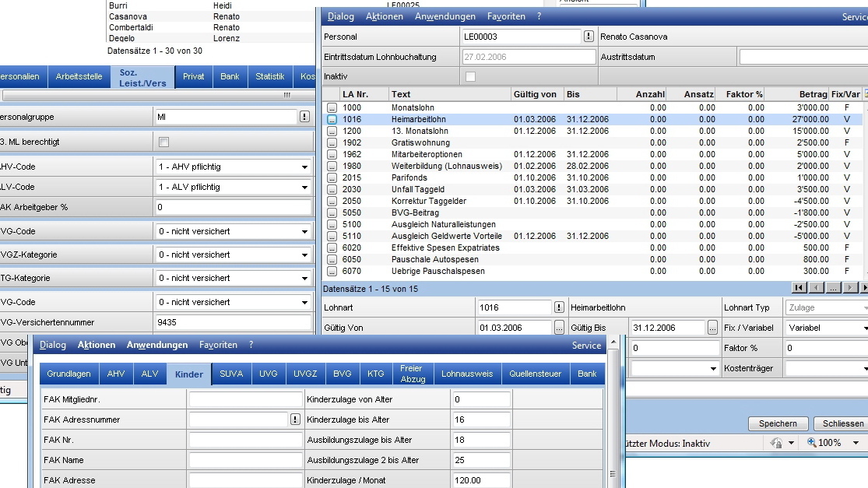Open the Favoriten menu in the bottom dialog
The image size is (868, 488).
[218, 345]
